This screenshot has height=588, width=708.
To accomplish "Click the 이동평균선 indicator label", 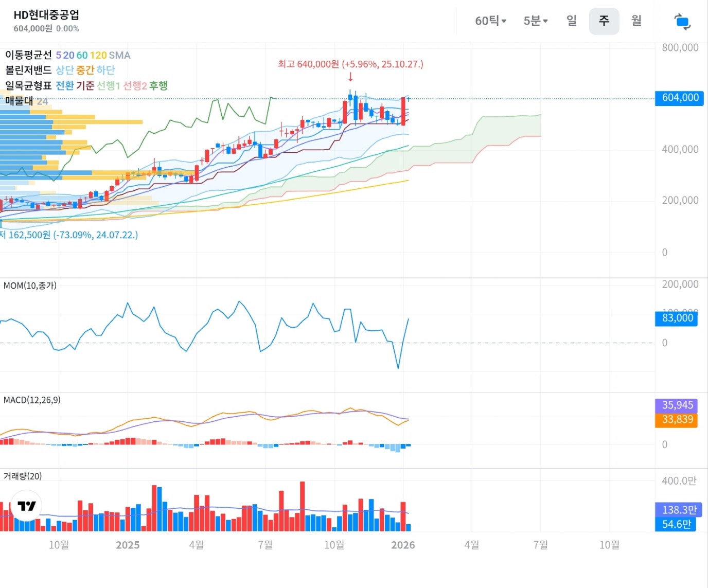I will (28, 55).
